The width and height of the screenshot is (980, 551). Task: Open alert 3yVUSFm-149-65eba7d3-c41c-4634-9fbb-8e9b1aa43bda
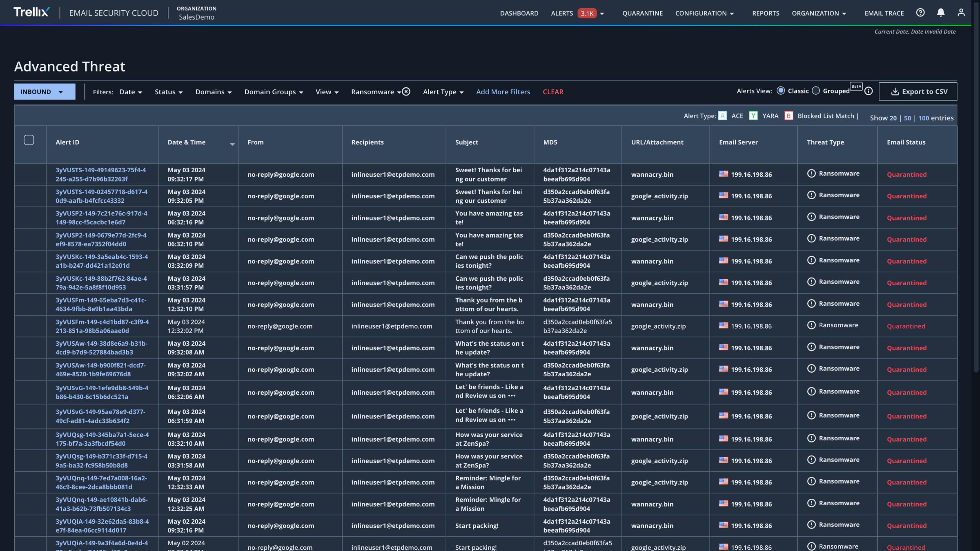pos(101,304)
